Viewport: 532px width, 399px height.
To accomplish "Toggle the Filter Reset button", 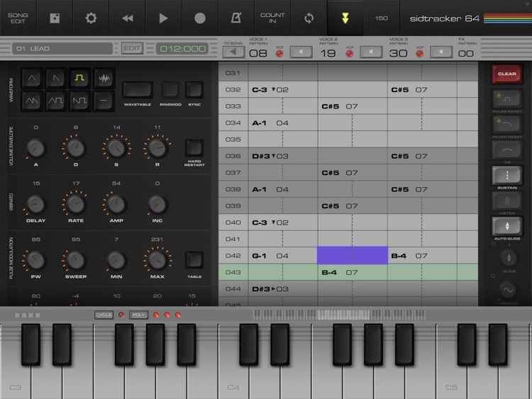I will click(507, 124).
